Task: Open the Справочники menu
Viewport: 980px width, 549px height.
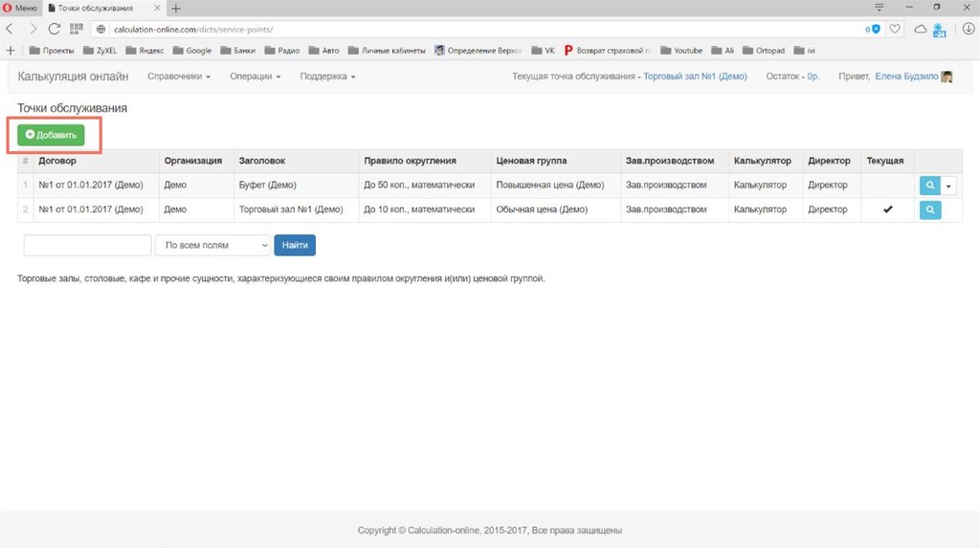Action: 179,77
